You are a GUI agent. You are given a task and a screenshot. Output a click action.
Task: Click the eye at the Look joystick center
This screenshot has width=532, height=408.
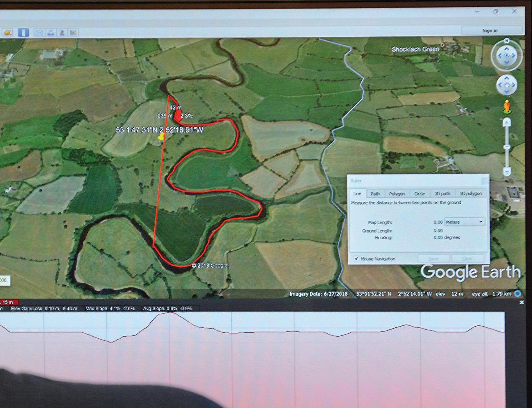point(506,56)
